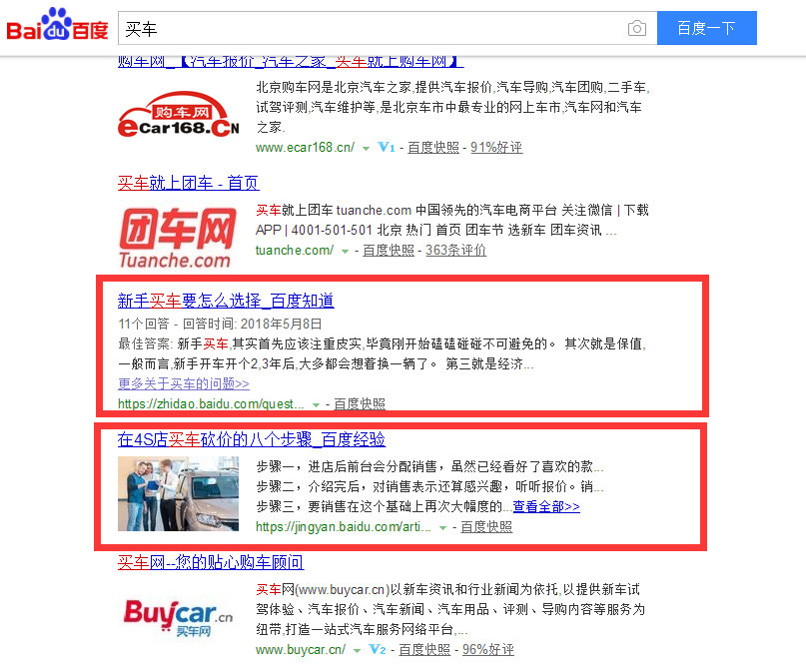Open the Baidu logo homepage
Viewport: 806px width, 672px height.
pos(57,25)
